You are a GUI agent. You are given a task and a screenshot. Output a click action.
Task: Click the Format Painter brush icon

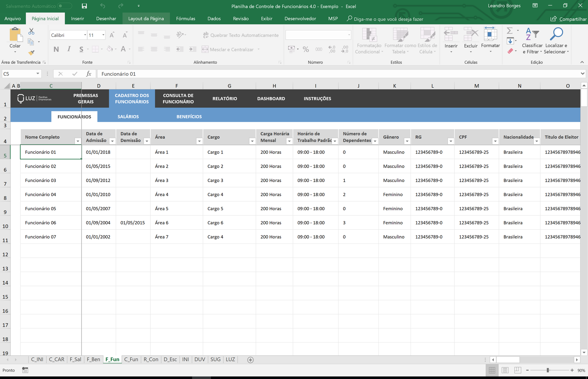click(31, 53)
